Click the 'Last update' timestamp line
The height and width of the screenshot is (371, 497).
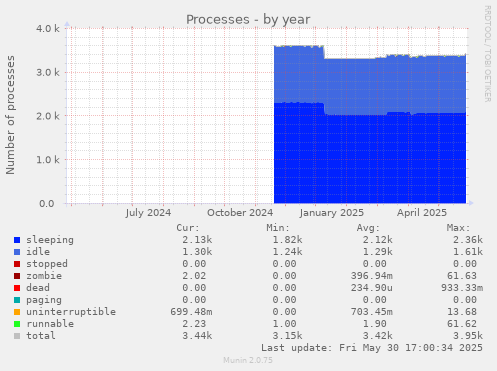tap(372, 348)
